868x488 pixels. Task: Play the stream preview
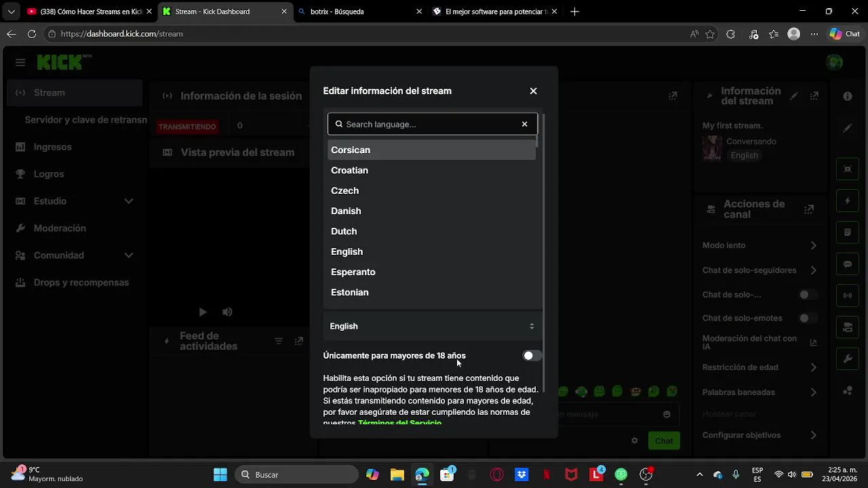(x=202, y=312)
